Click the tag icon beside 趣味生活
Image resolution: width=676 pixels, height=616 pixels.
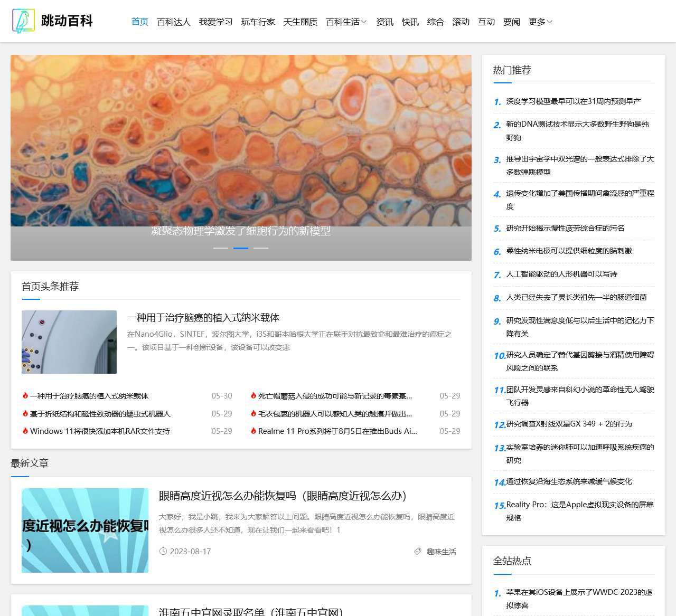(x=418, y=551)
